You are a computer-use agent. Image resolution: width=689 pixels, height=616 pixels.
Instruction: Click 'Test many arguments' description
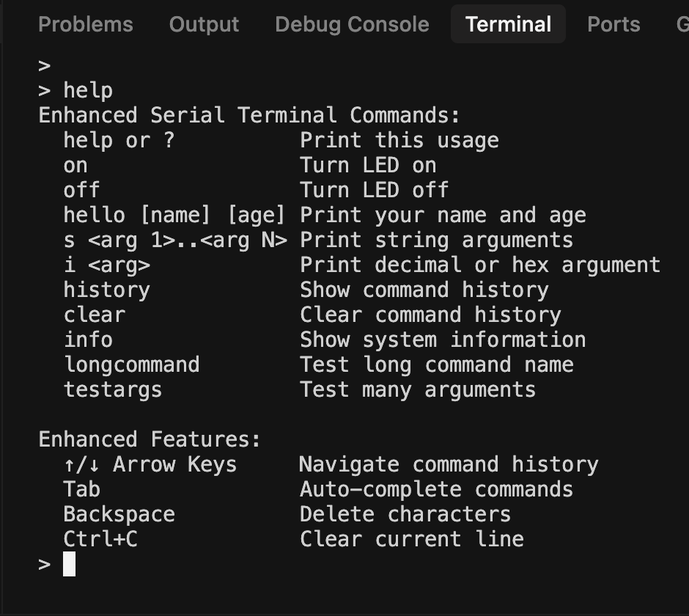point(418,390)
